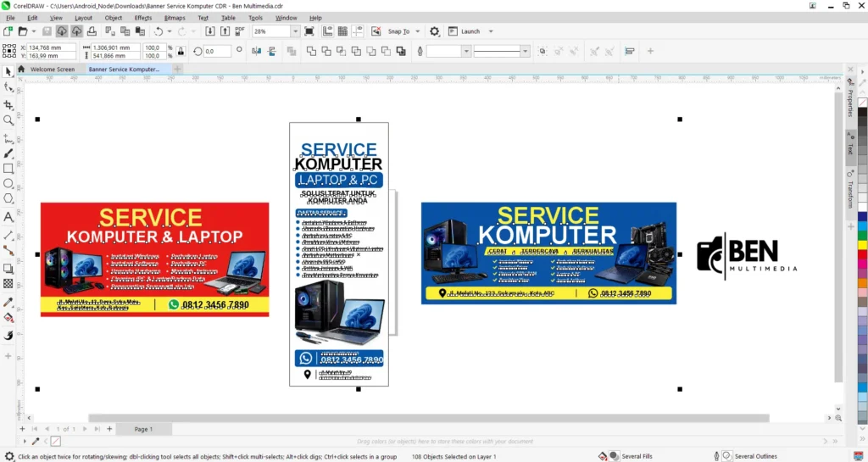
Task: Open the outline width dropdown
Action: click(466, 51)
